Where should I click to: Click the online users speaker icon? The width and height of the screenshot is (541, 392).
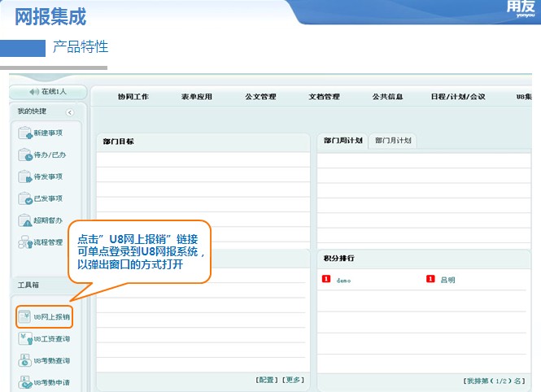(x=34, y=92)
